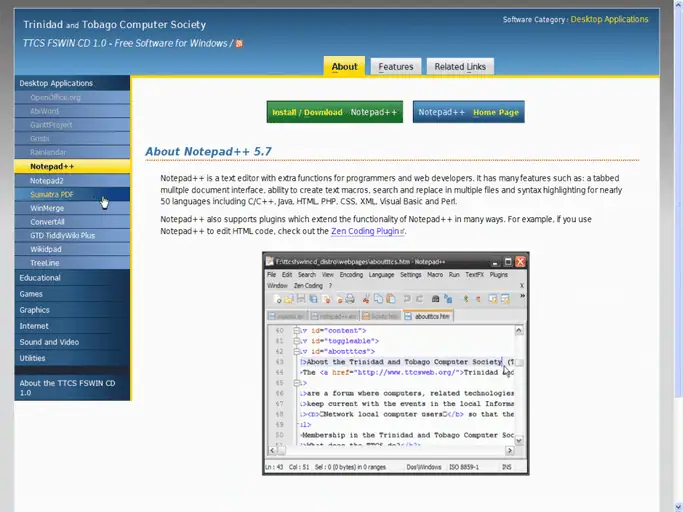
Task: Click the Print icon in Notepad++ screenshot toolbar
Action: coord(350,298)
